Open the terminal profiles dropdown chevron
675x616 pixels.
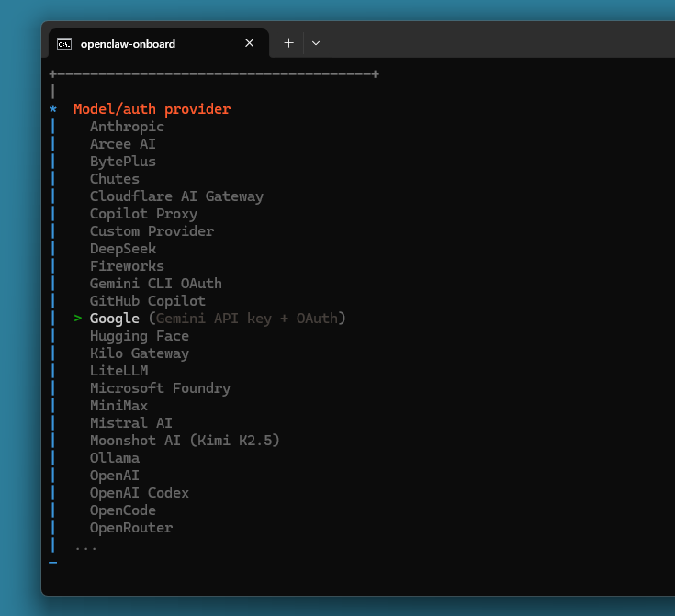click(316, 43)
